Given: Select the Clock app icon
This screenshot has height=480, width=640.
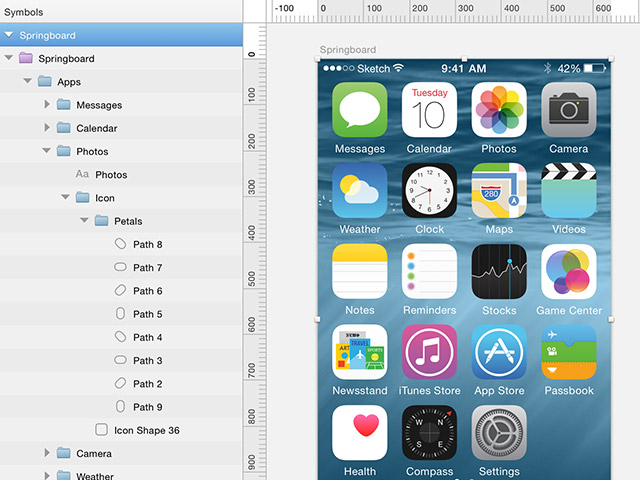Looking at the screenshot, I should (429, 190).
